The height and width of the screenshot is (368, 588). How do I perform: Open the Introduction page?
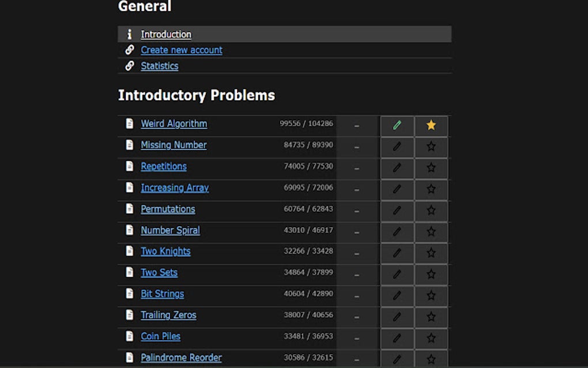166,35
